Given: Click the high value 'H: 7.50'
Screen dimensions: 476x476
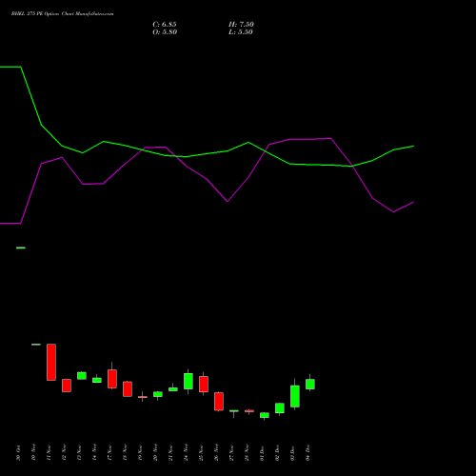Looking at the screenshot, I should 241,25.
